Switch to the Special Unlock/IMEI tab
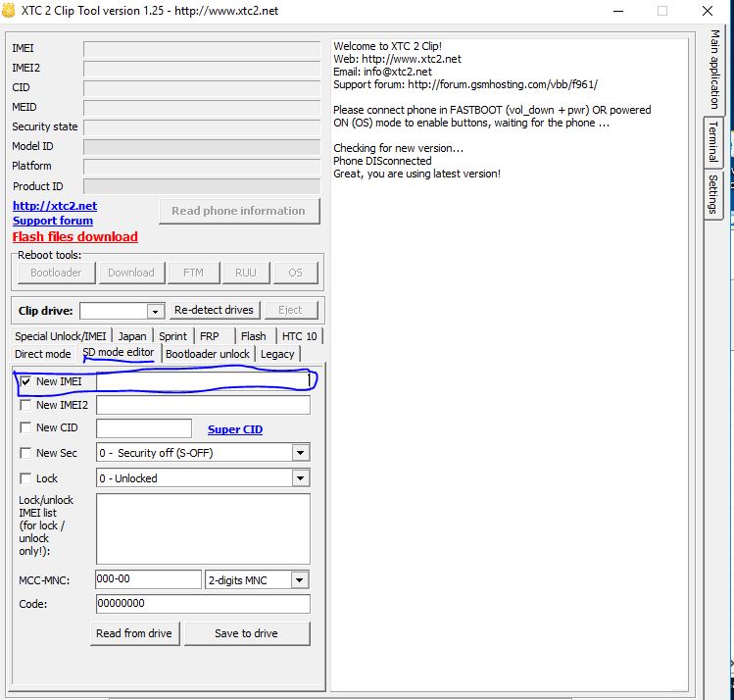 click(x=61, y=336)
